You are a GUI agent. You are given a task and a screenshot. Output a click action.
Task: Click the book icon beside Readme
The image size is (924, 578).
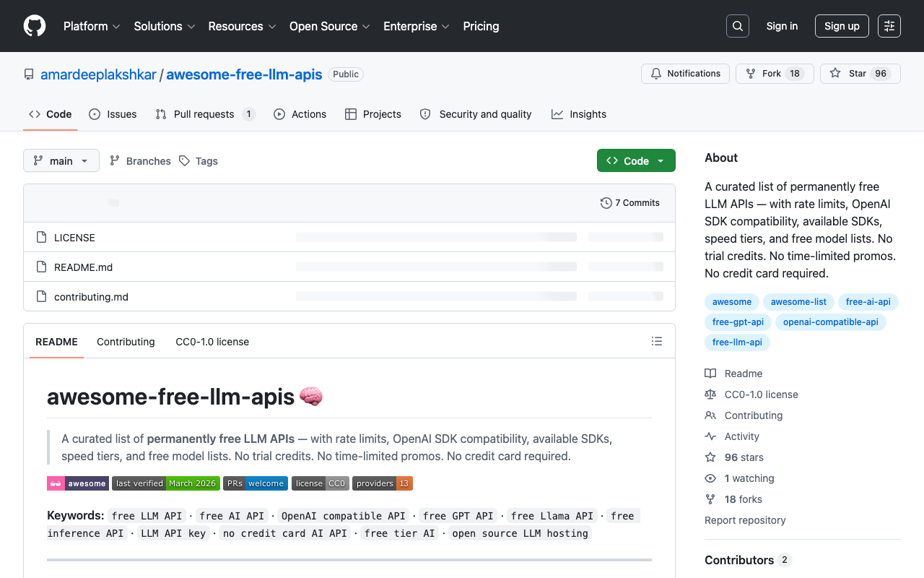pyautogui.click(x=710, y=374)
